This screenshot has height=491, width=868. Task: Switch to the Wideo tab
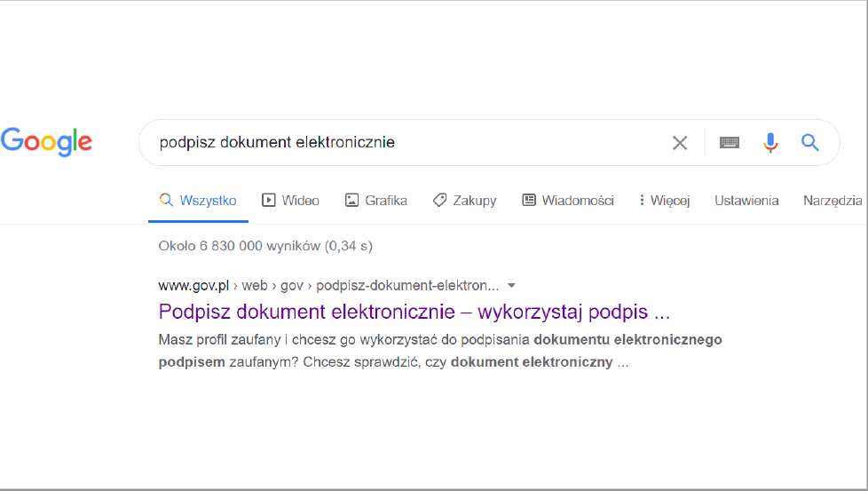click(x=290, y=201)
